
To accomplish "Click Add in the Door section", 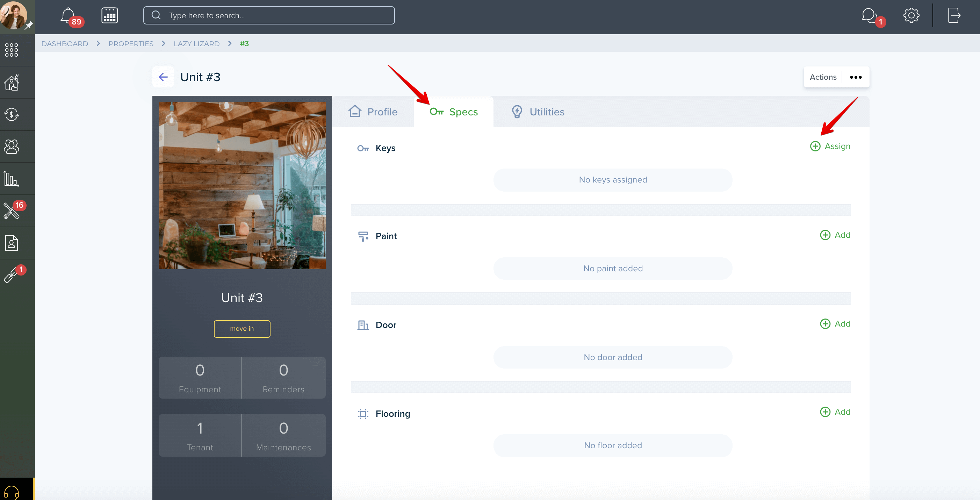I will coord(835,324).
